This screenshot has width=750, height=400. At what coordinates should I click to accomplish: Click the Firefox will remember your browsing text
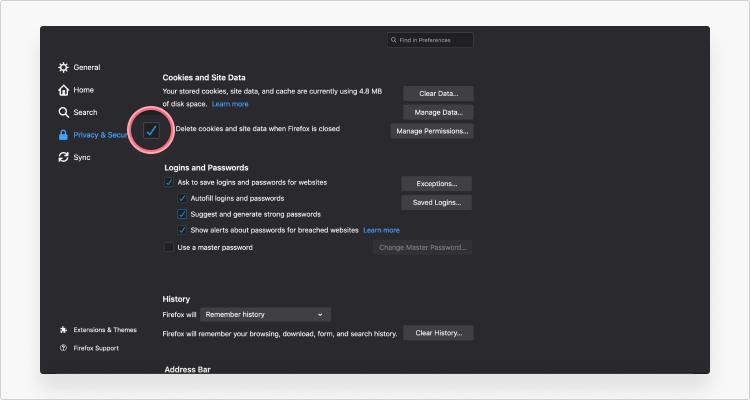point(280,333)
